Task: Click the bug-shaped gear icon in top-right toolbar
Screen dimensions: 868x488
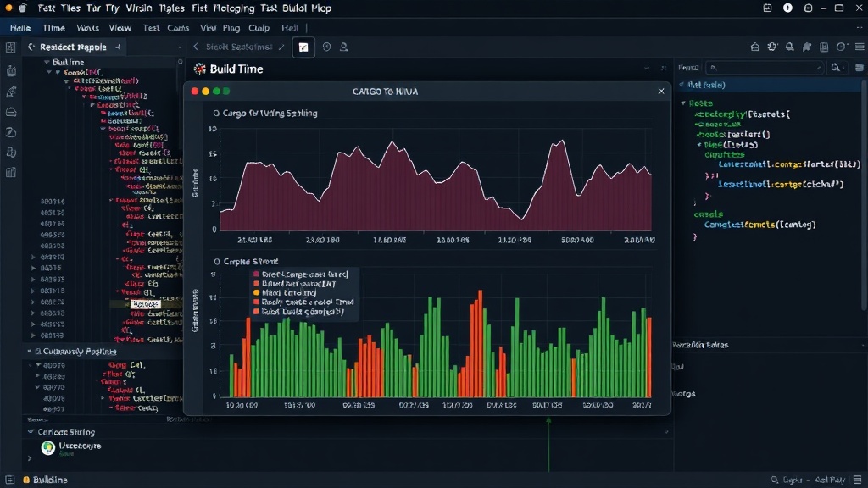Action: [x=772, y=47]
